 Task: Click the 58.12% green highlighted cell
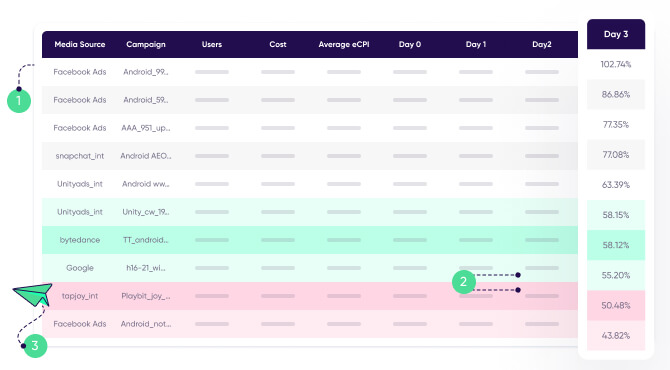pyautogui.click(x=616, y=245)
